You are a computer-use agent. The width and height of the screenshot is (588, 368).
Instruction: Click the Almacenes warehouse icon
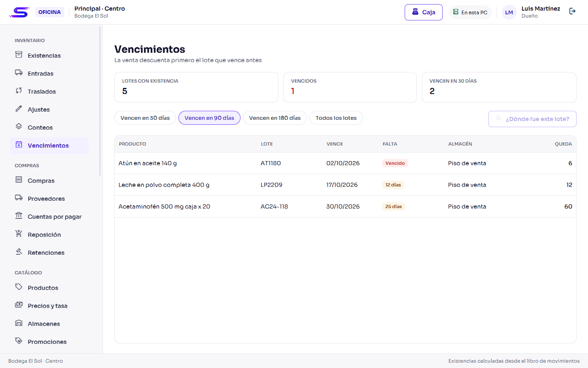19,323
